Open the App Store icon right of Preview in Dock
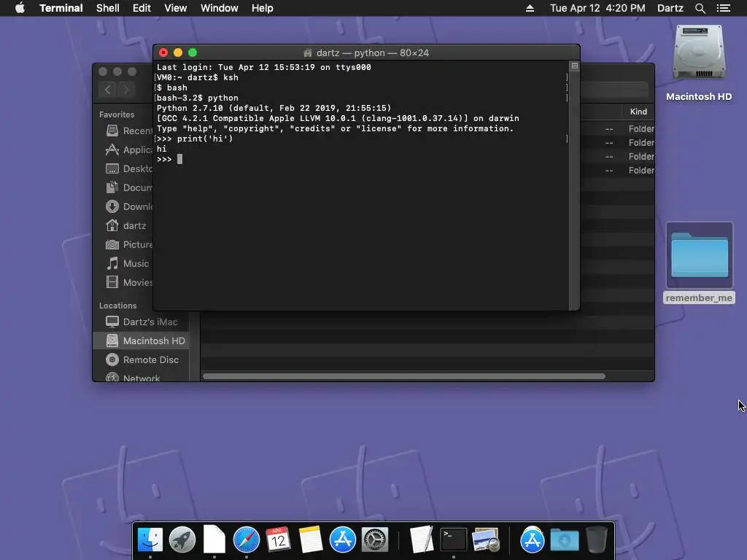Screen dimensions: 747x560 pos(532,540)
